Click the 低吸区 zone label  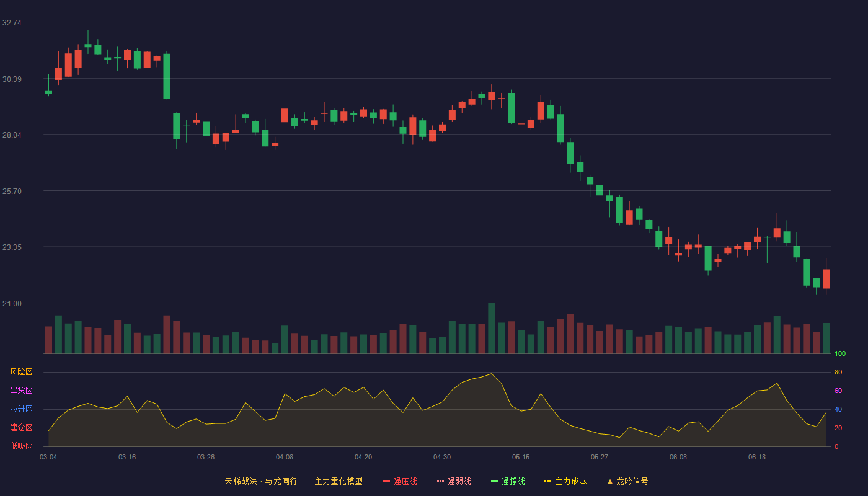point(21,446)
